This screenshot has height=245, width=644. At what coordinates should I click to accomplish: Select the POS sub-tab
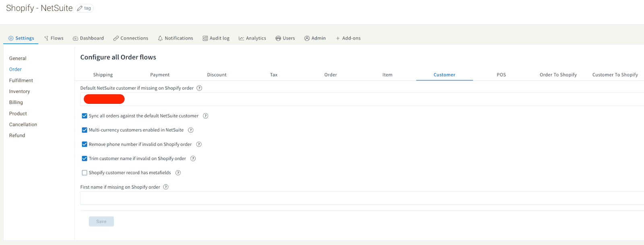click(x=501, y=75)
